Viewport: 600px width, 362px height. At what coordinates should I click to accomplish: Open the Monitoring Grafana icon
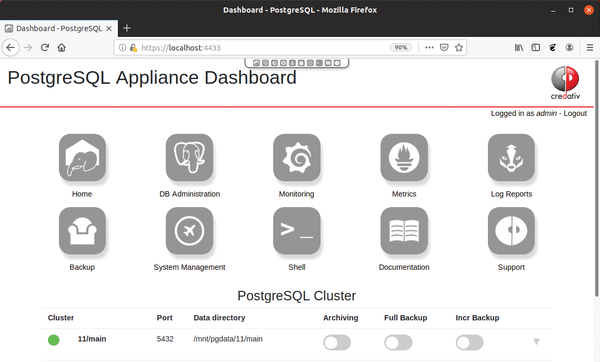click(x=297, y=157)
